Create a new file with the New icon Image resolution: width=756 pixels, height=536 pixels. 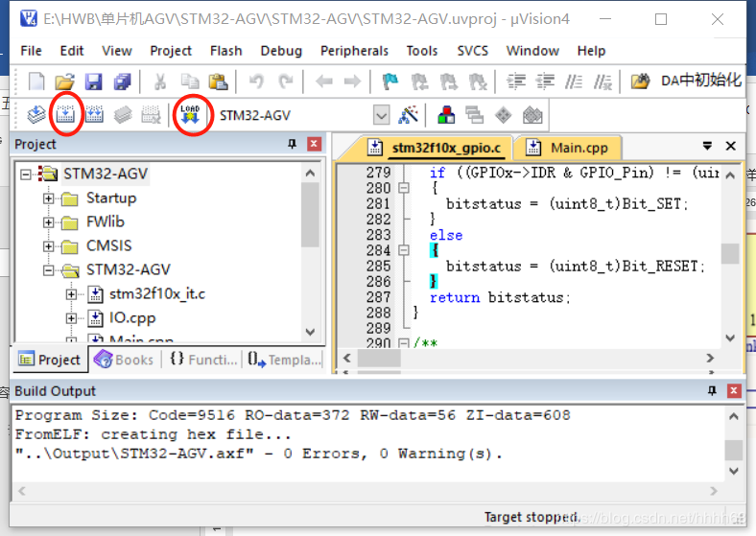(36, 81)
